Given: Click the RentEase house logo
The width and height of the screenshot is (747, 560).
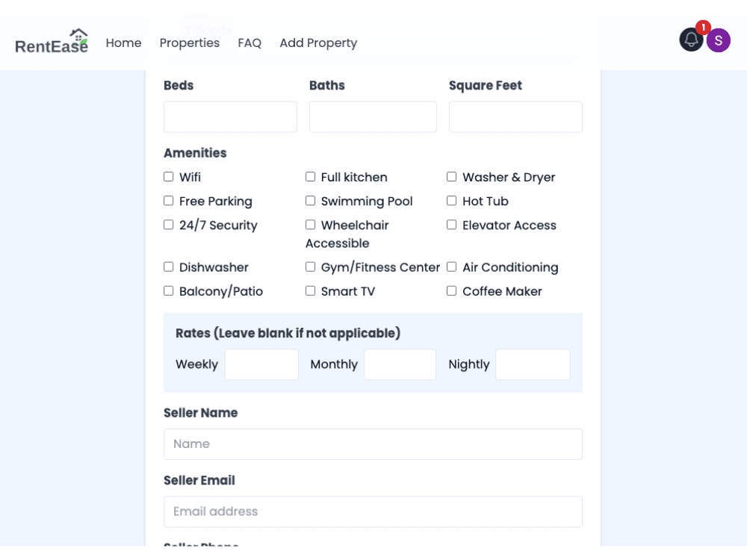Looking at the screenshot, I should [x=77, y=34].
